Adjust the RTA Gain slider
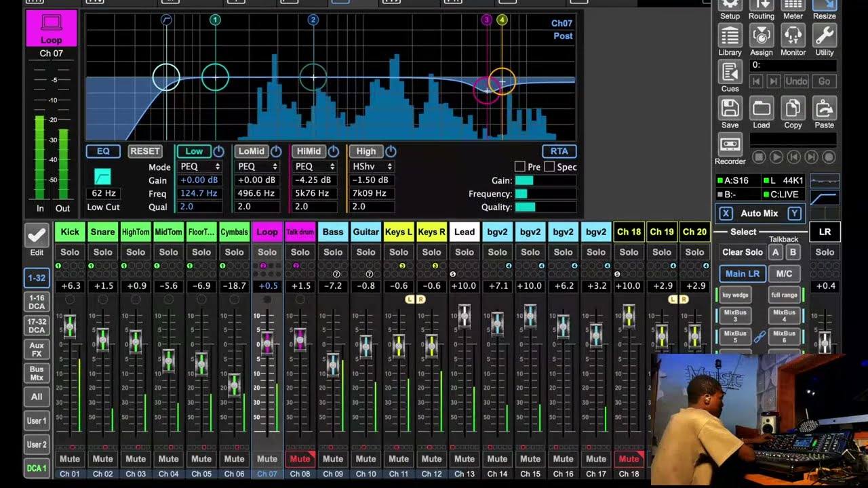 pyautogui.click(x=545, y=180)
